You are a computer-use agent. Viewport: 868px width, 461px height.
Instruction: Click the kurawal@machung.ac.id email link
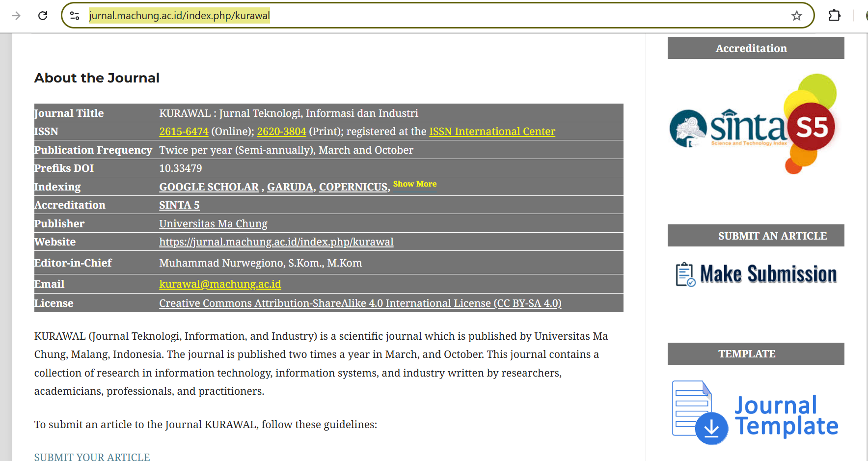coord(220,284)
